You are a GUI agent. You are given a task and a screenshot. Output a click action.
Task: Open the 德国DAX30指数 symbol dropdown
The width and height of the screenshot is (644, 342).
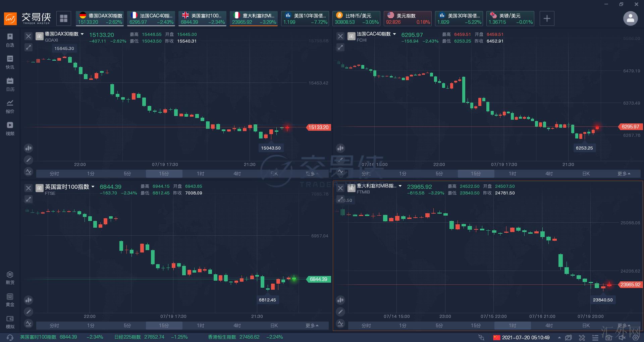[x=82, y=34]
